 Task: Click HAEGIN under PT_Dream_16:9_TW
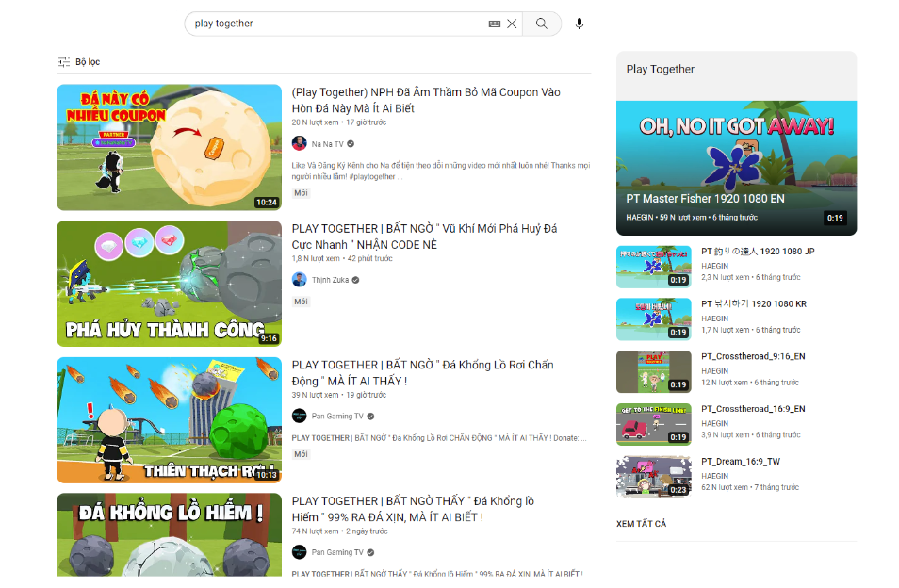pyautogui.click(x=714, y=476)
